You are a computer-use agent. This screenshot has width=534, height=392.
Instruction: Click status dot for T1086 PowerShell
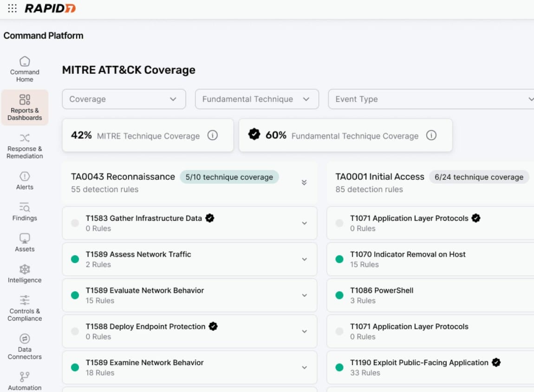(x=339, y=296)
